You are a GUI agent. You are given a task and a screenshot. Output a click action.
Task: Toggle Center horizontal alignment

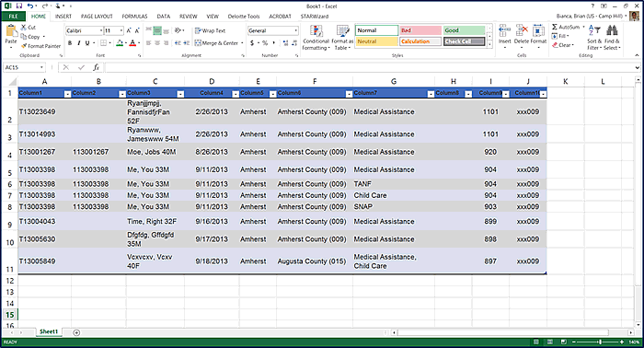click(x=157, y=42)
